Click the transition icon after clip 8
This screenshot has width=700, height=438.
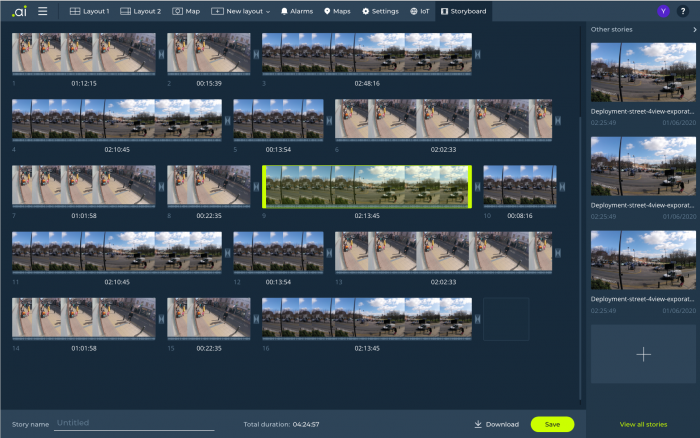coord(256,187)
